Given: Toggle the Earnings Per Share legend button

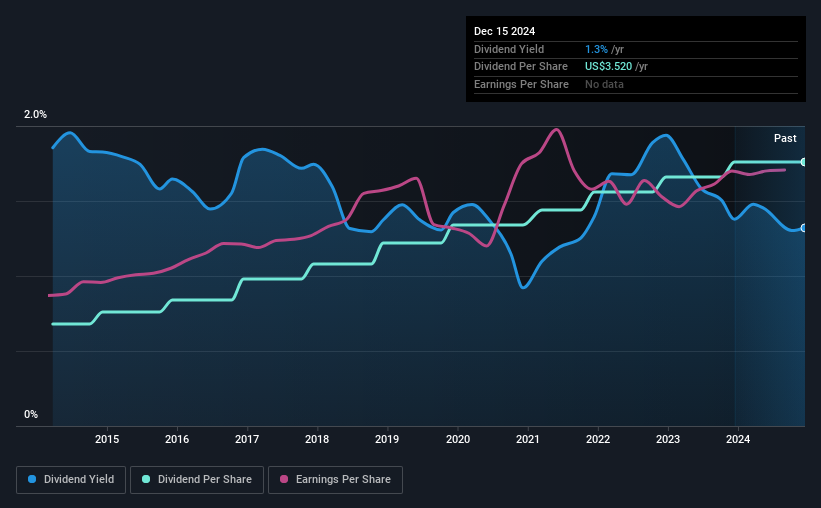Looking at the screenshot, I should tap(335, 480).
